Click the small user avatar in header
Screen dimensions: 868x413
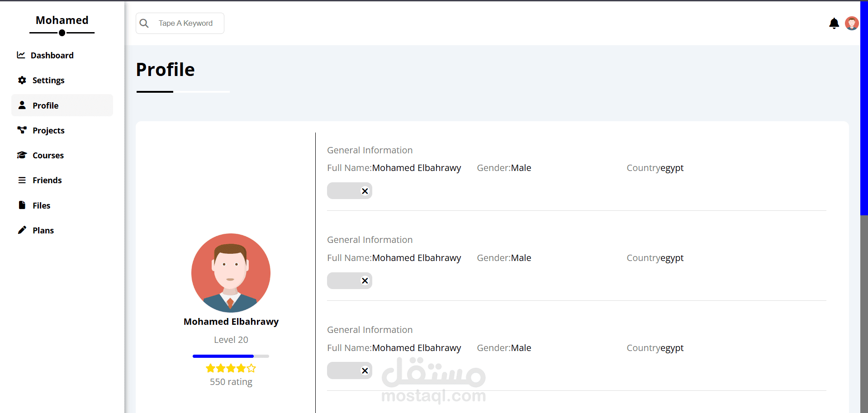point(852,23)
